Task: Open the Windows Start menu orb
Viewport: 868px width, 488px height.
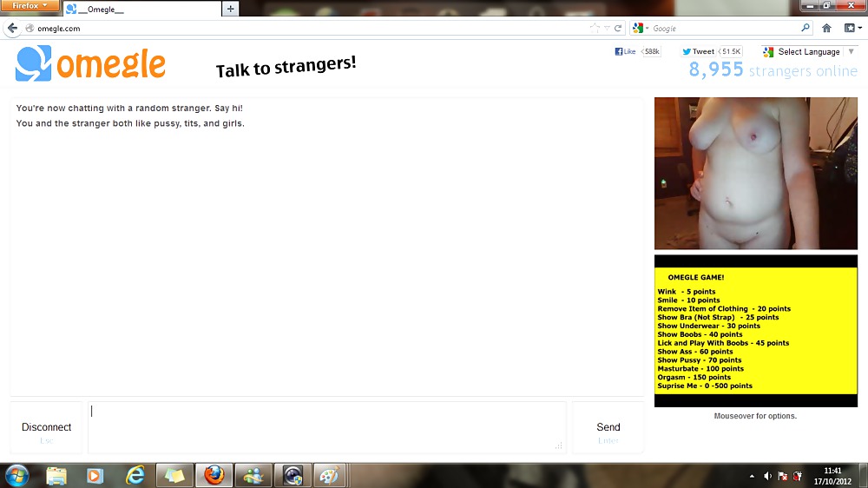Action: click(16, 475)
